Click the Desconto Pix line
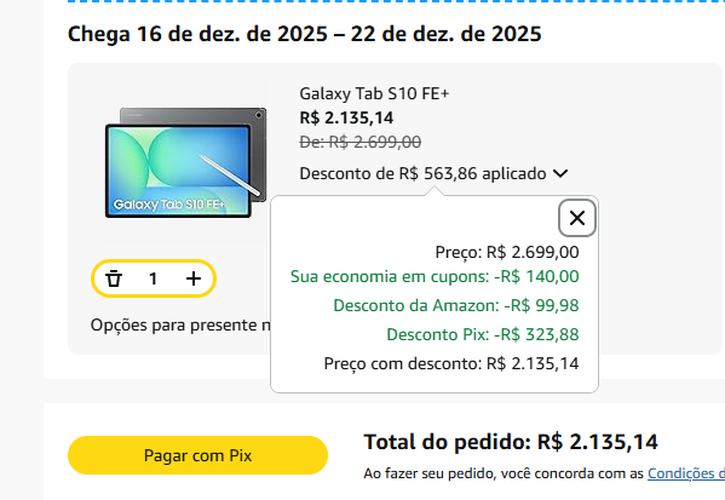This screenshot has width=725, height=500. [482, 335]
